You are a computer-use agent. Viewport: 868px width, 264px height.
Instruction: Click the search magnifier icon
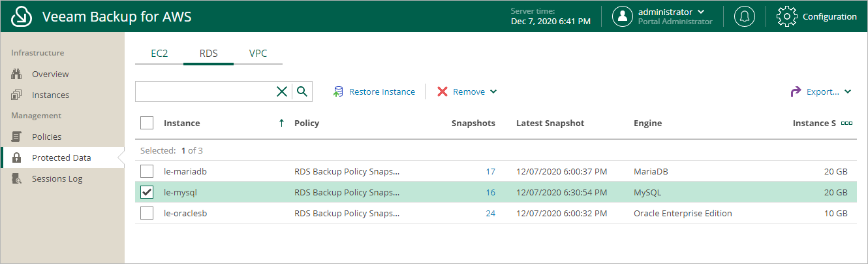[x=302, y=91]
